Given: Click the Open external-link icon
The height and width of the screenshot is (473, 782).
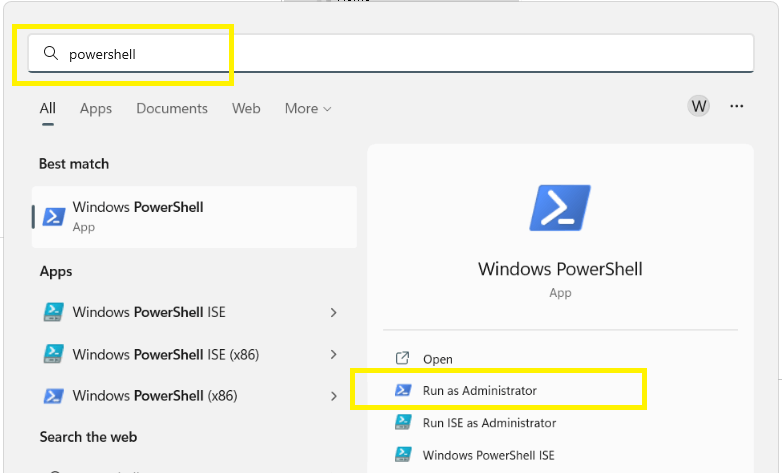Looking at the screenshot, I should 402,358.
